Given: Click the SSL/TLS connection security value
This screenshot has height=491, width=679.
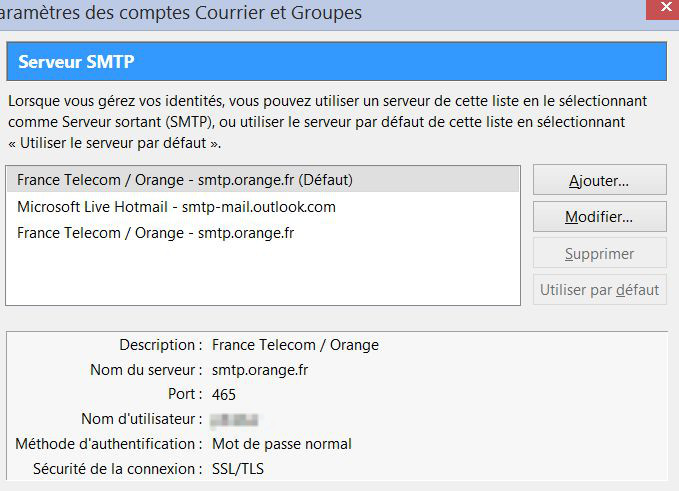Looking at the screenshot, I should coord(239,468).
